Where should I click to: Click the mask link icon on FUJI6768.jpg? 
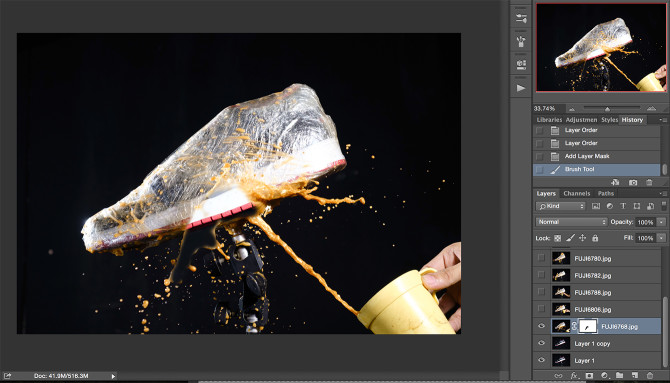point(574,326)
